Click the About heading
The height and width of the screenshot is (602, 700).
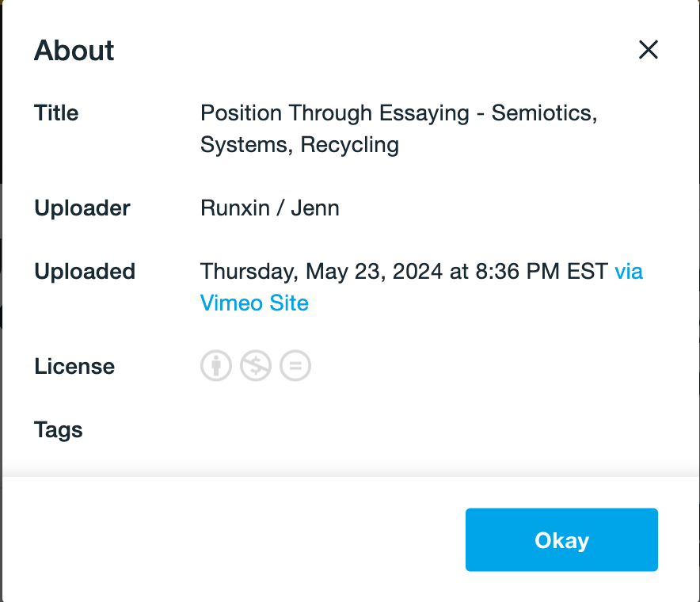(x=74, y=50)
